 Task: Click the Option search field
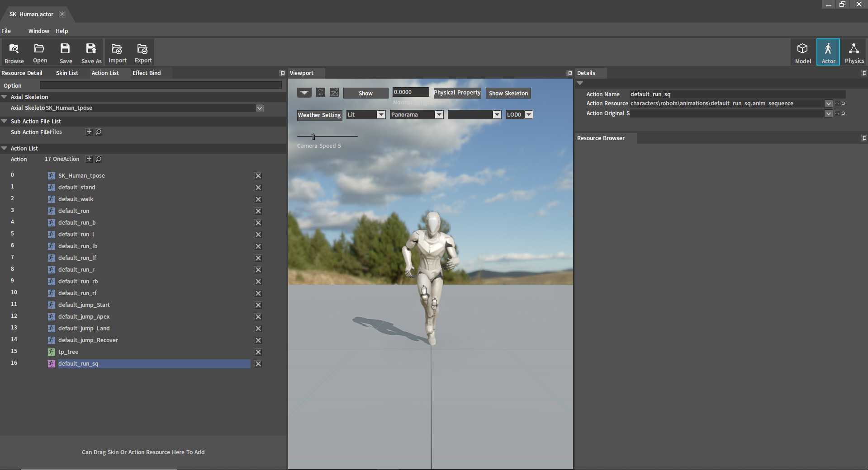click(x=161, y=85)
